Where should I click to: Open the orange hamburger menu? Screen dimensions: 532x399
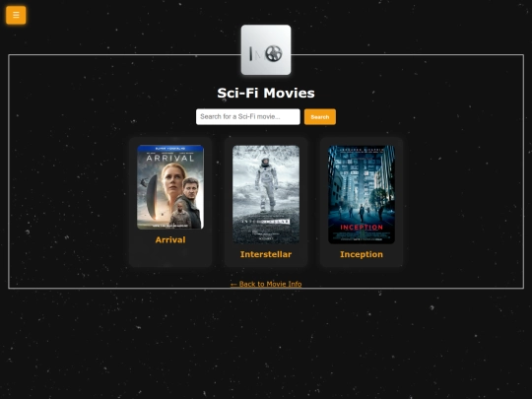tap(16, 15)
